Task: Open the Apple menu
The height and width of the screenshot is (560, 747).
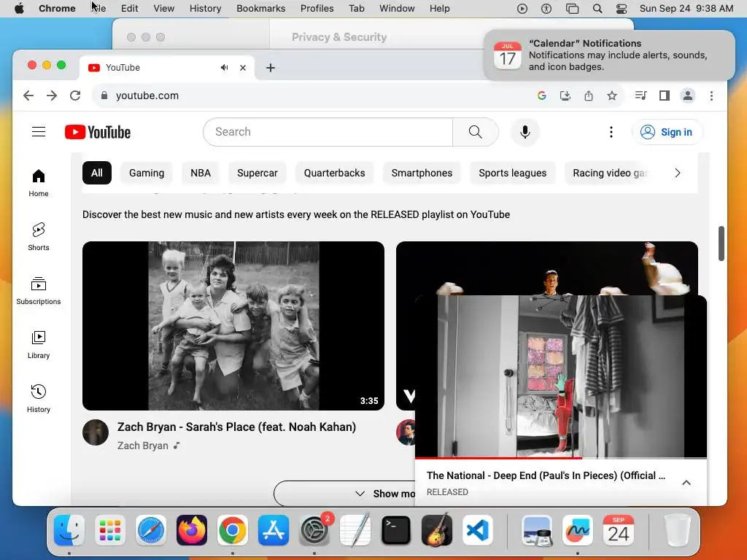Action: click(x=19, y=9)
